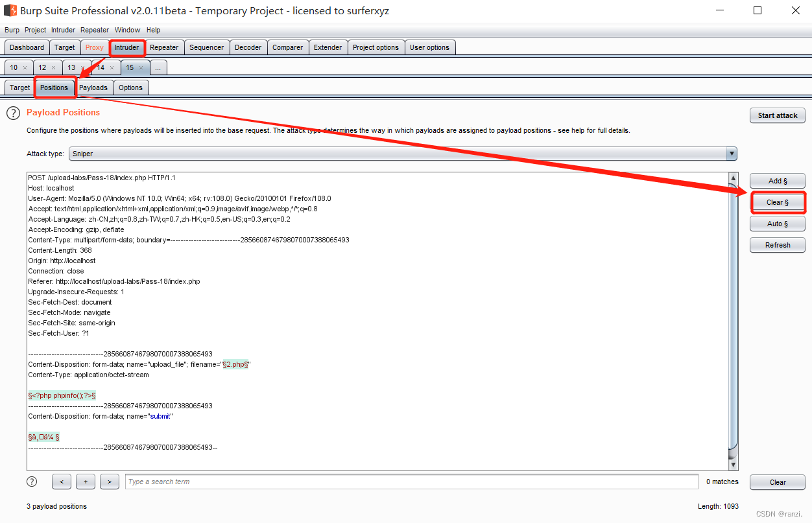The height and width of the screenshot is (523, 812).
Task: Go to previous search match arrow
Action: click(61, 482)
